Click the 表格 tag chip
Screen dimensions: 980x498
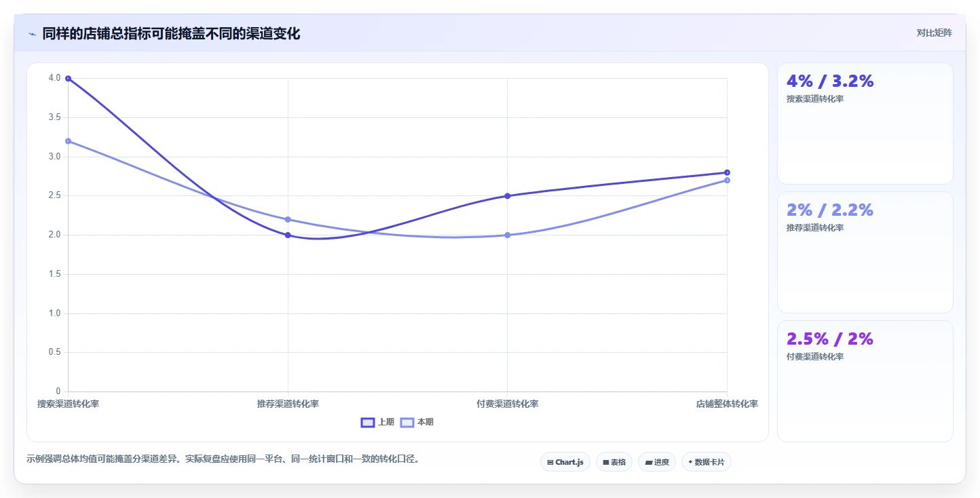tap(614, 462)
